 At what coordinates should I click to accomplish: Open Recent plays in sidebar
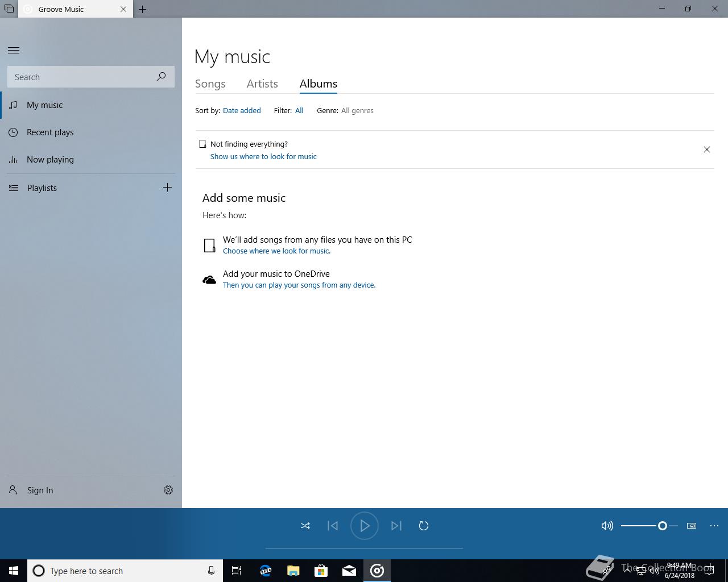[x=91, y=132]
